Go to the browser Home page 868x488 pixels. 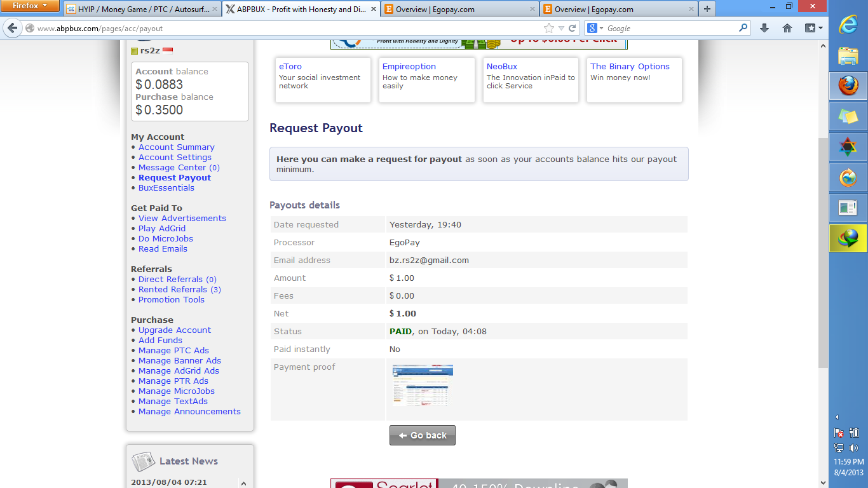[787, 29]
